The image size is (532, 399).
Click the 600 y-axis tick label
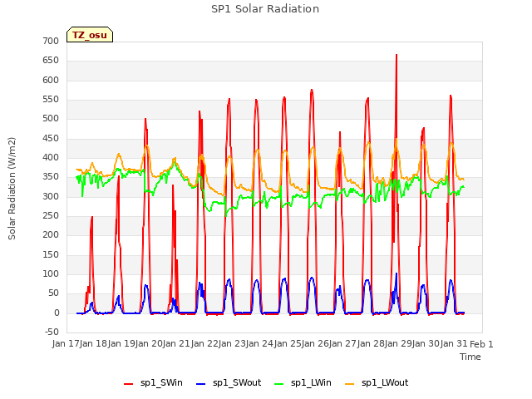51,80
